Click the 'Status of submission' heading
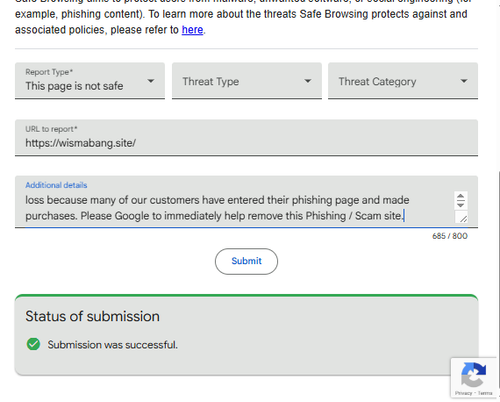Screen dimensions: 500x402 pos(92,316)
